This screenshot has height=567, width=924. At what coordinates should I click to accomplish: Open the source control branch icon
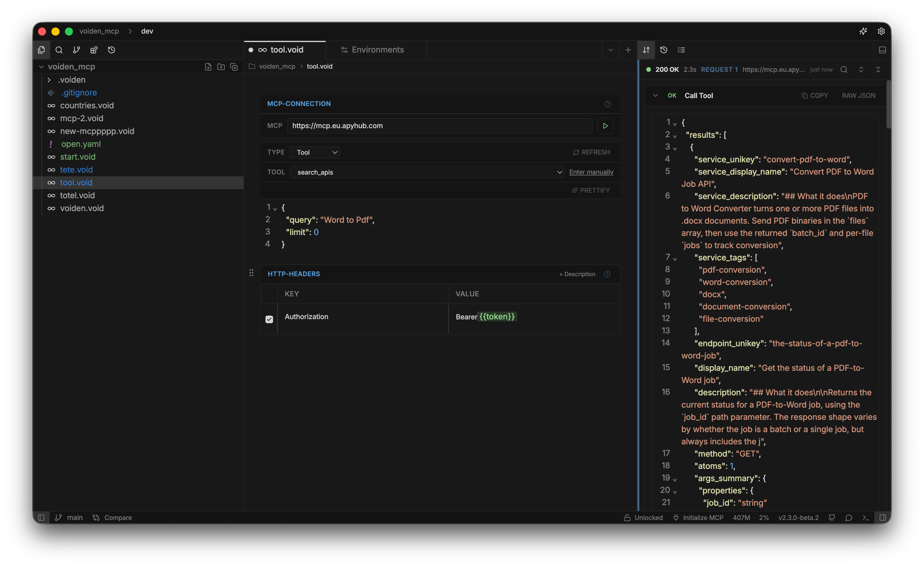coord(77,50)
